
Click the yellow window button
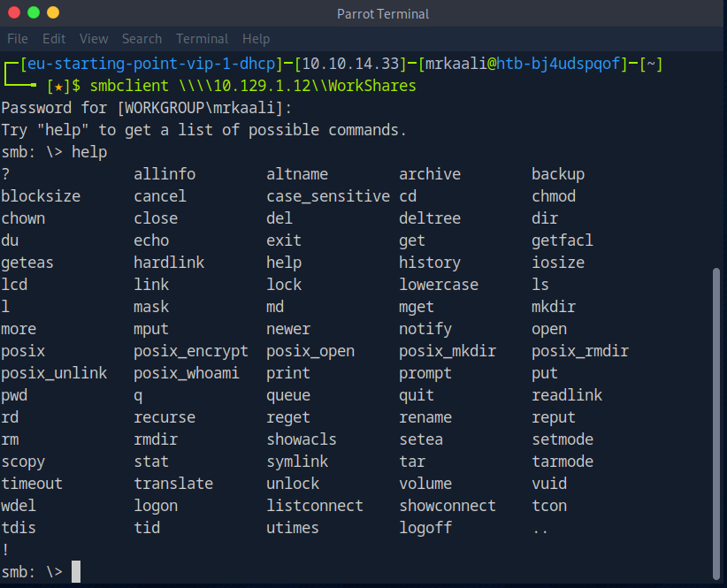(53, 13)
